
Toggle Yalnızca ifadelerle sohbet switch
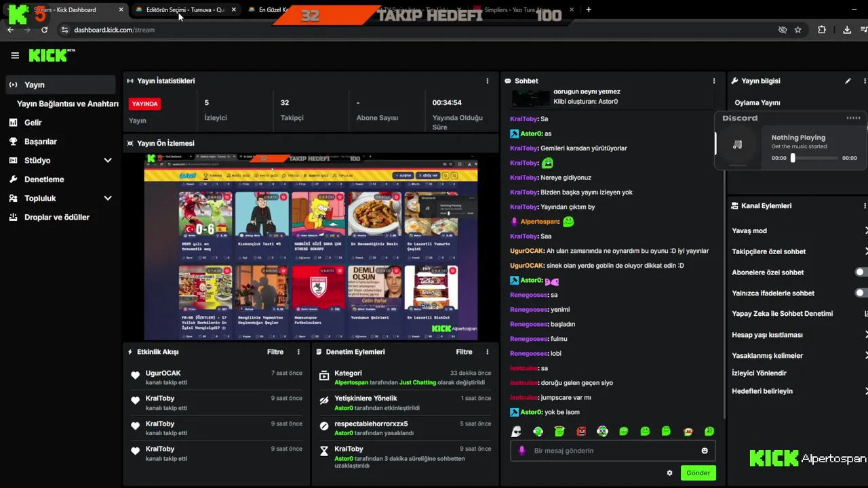click(861, 293)
